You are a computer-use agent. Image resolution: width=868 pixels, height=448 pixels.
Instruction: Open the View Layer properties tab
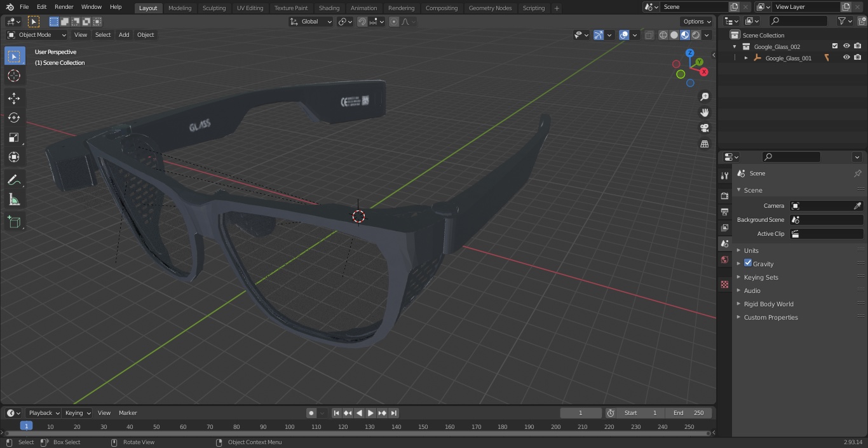[x=724, y=227]
